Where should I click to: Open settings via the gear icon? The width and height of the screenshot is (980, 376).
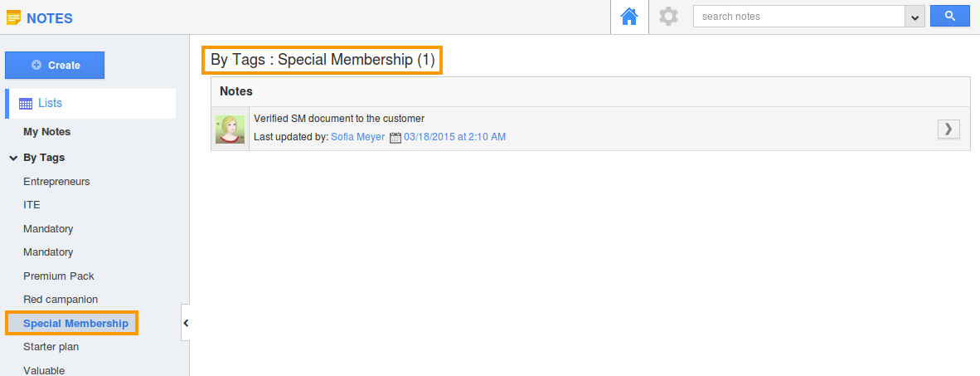668,17
